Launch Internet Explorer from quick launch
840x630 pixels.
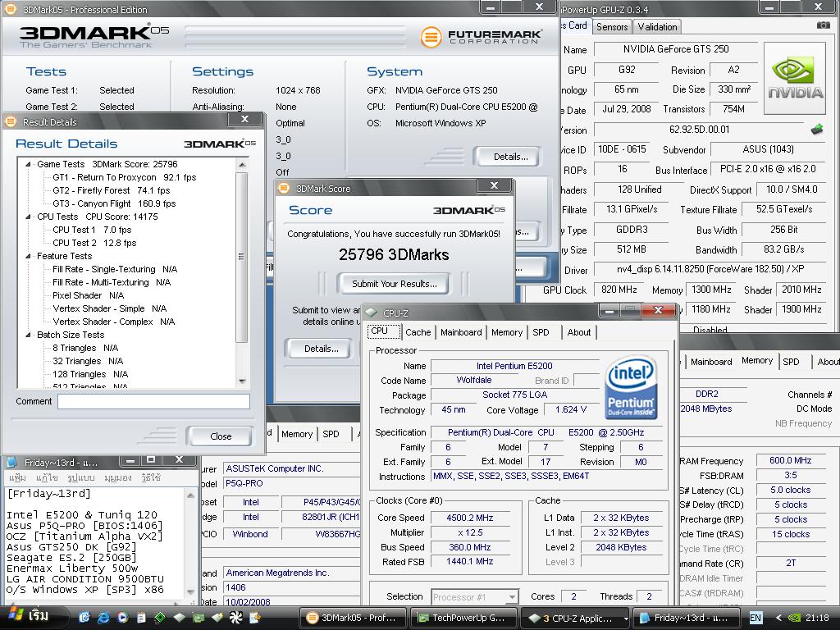coord(103,617)
